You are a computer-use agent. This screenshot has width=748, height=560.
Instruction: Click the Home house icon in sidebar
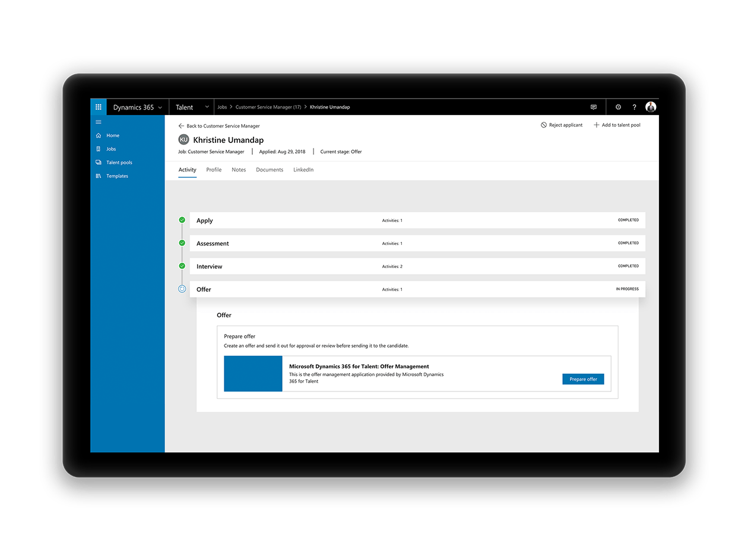click(99, 136)
